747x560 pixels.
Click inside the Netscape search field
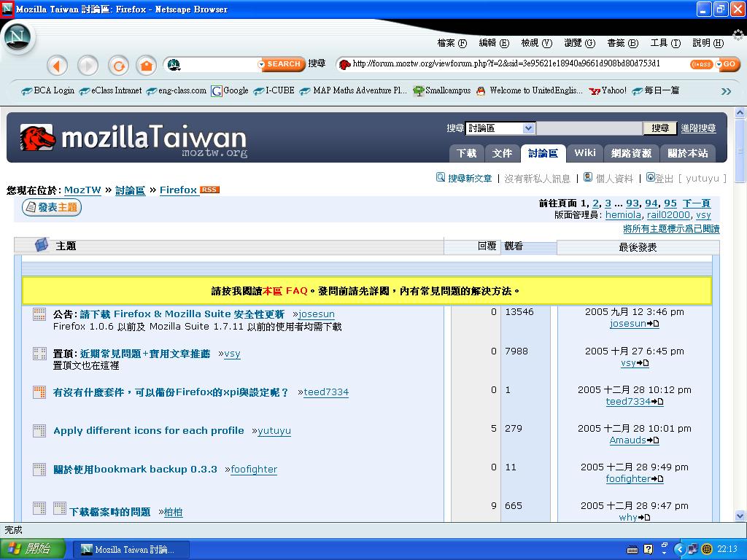tap(219, 64)
